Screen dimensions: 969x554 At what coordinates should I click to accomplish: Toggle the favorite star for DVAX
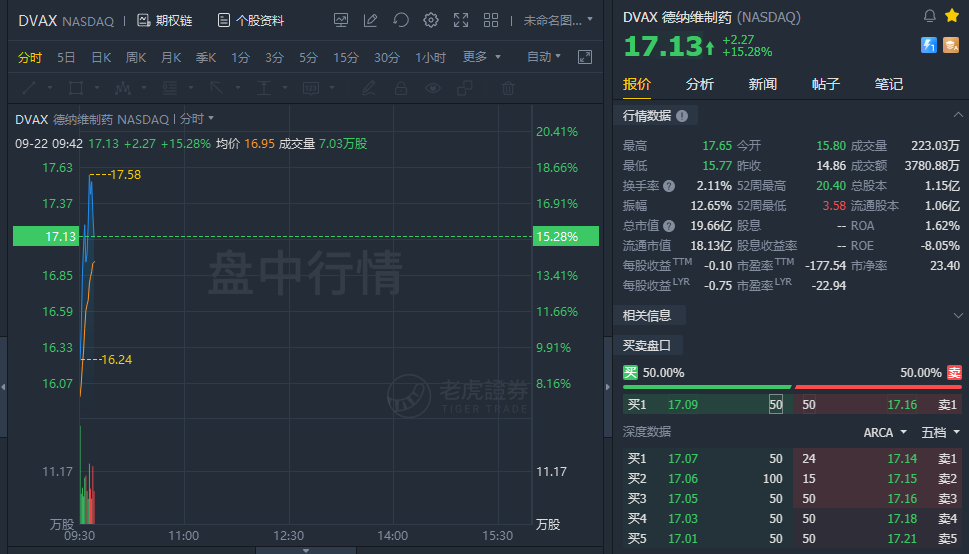click(x=952, y=16)
